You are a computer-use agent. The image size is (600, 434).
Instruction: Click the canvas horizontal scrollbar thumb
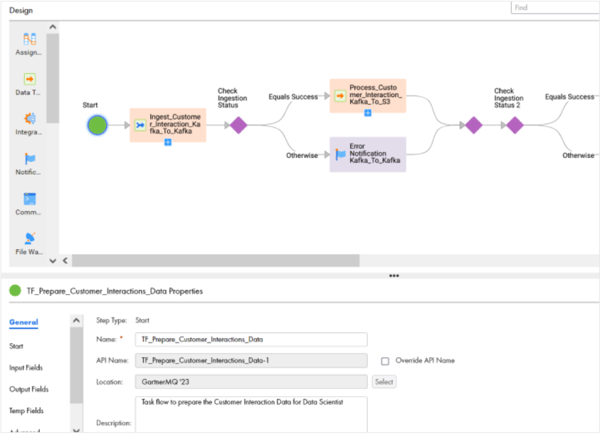coord(216,261)
